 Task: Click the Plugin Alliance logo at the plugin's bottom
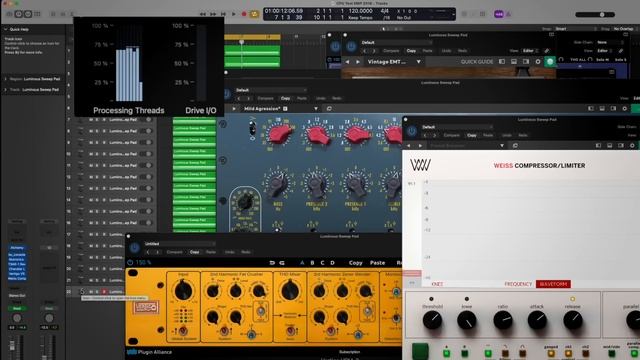point(149,352)
